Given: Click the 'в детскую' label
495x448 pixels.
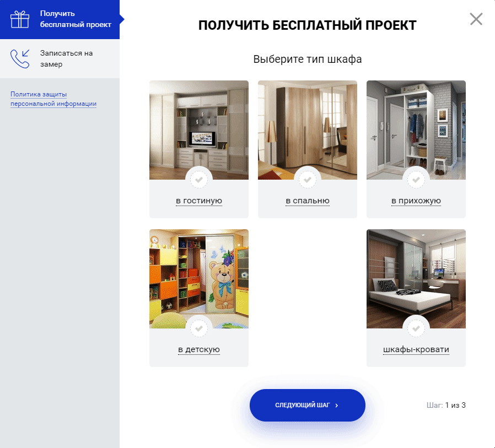Looking at the screenshot, I should [199, 349].
